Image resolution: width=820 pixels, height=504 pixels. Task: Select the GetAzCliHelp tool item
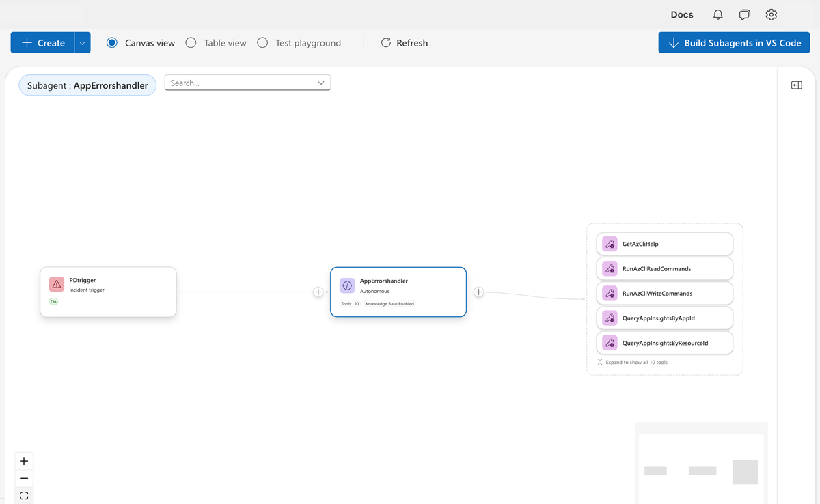(x=664, y=244)
